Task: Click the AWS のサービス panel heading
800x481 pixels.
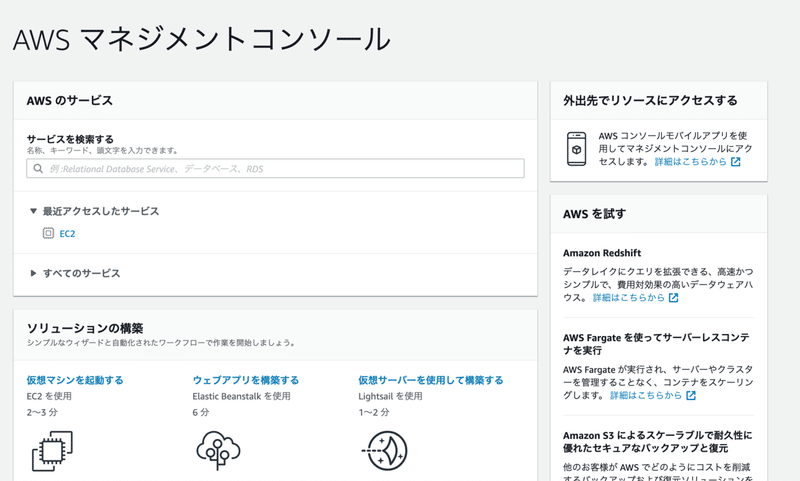Action: click(70, 100)
